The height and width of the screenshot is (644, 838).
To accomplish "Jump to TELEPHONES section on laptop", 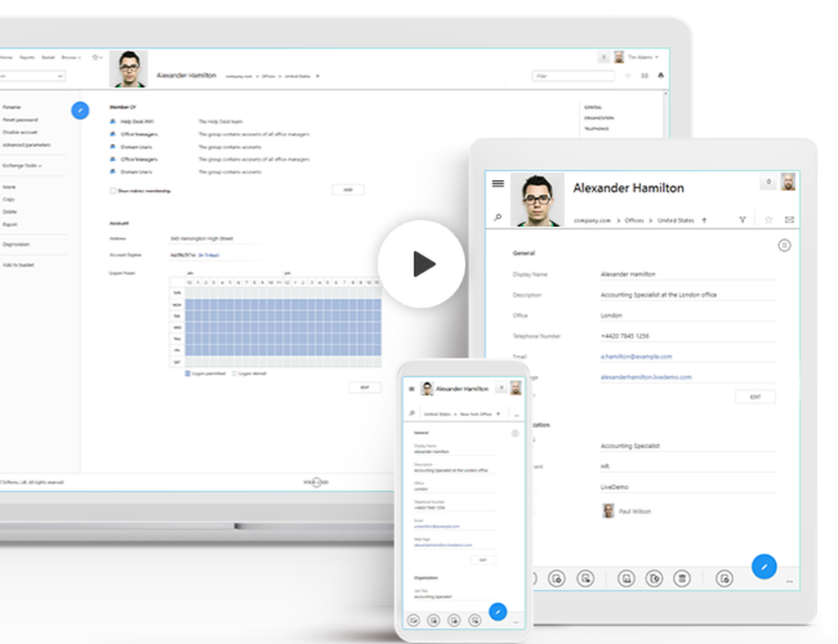I will point(597,129).
